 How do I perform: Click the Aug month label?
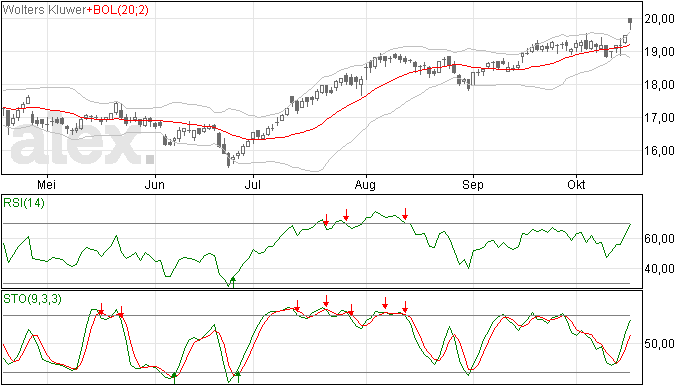coord(365,185)
